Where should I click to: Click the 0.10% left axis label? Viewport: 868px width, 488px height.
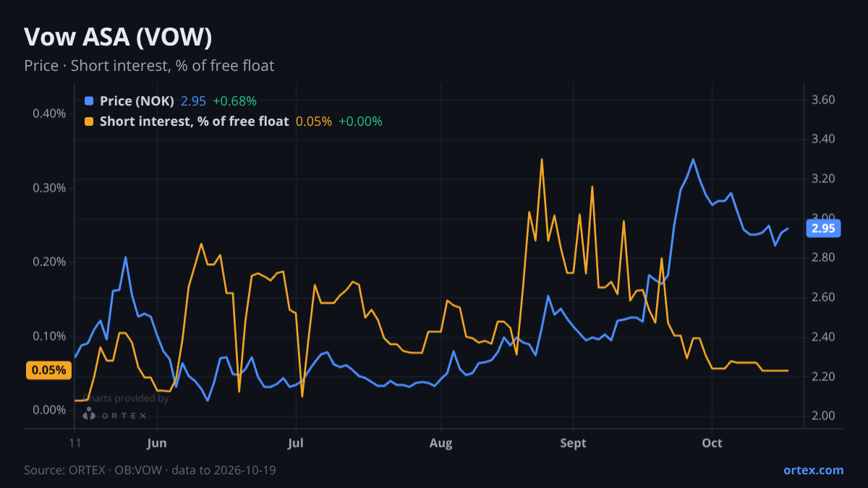pos(50,336)
